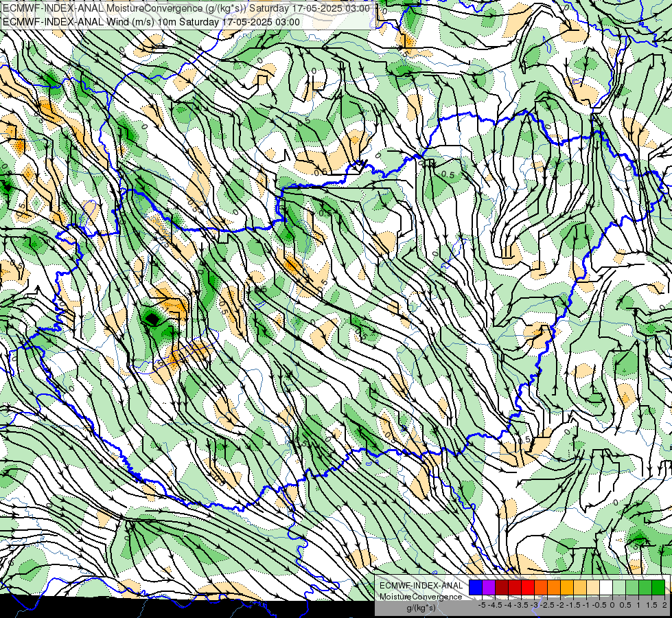Click the MoistureConvergence title line at top
Image resolution: width=672 pixels, height=618 pixels.
pyautogui.click(x=186, y=8)
